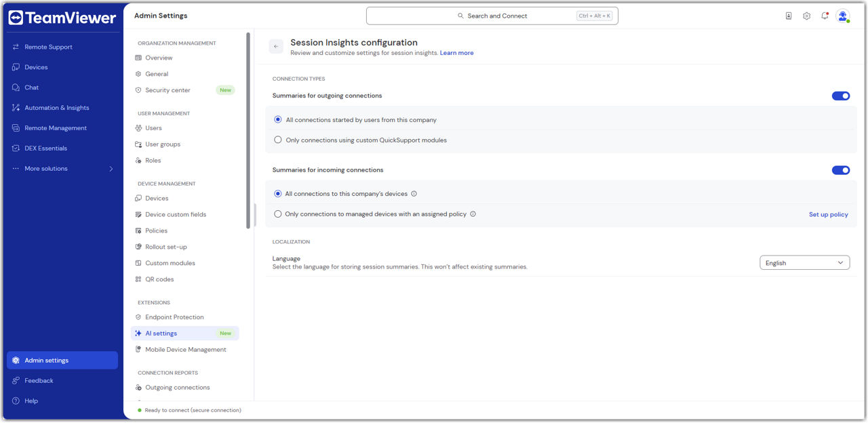The height and width of the screenshot is (423, 868).
Task: Click the Chat speech bubble icon
Action: [x=16, y=87]
